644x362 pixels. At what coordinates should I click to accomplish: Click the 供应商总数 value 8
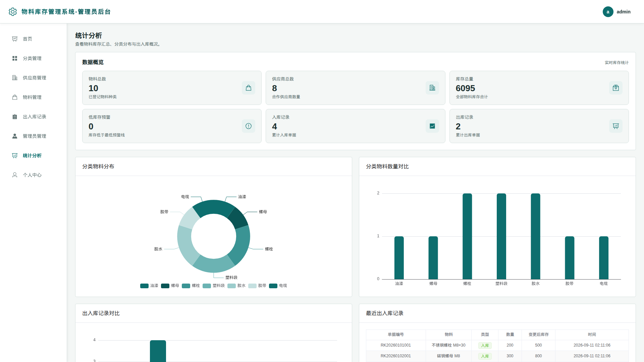274,88
